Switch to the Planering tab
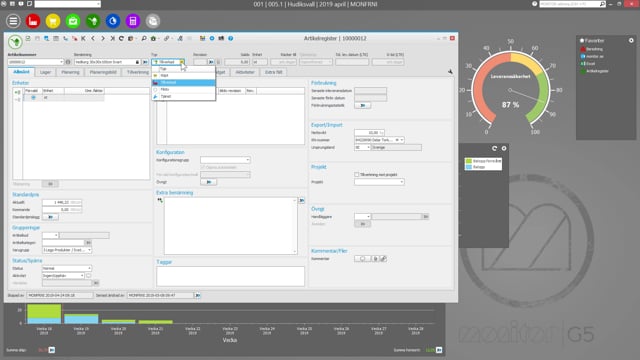Screen dimensions: 640x360 point(70,72)
